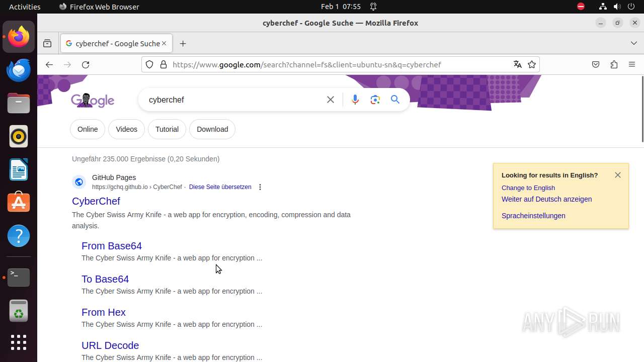The height and width of the screenshot is (362, 644).
Task: Click the GitHub Pages source name
Action: point(114,177)
